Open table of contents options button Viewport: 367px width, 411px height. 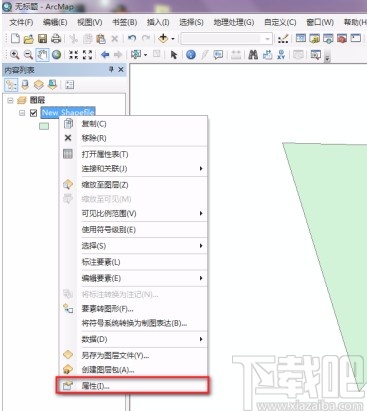click(x=70, y=85)
